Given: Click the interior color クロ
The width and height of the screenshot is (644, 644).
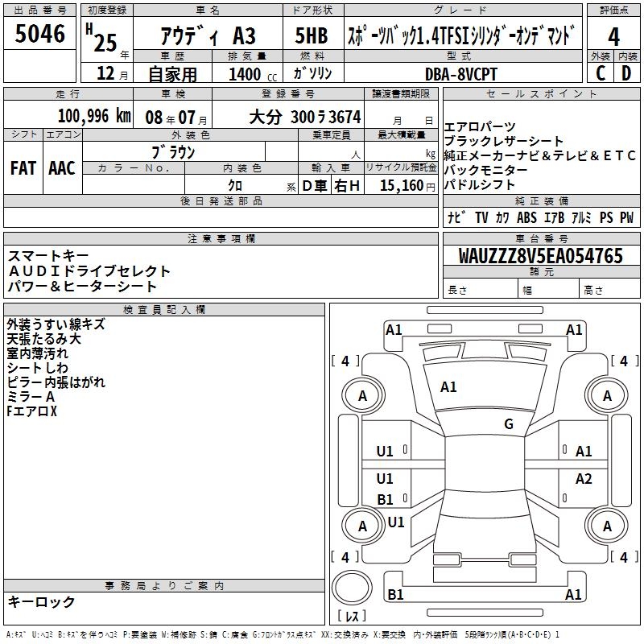Looking at the screenshot, I should tap(235, 185).
